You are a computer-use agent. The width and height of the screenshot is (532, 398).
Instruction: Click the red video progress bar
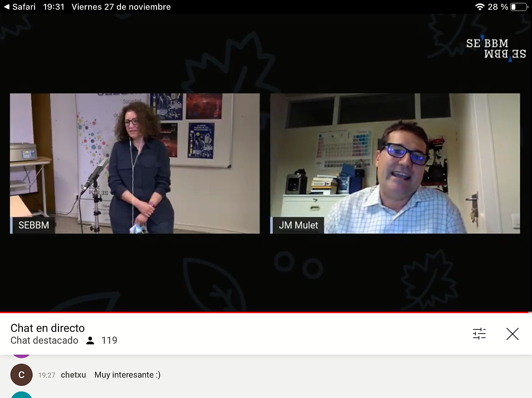[x=266, y=312]
